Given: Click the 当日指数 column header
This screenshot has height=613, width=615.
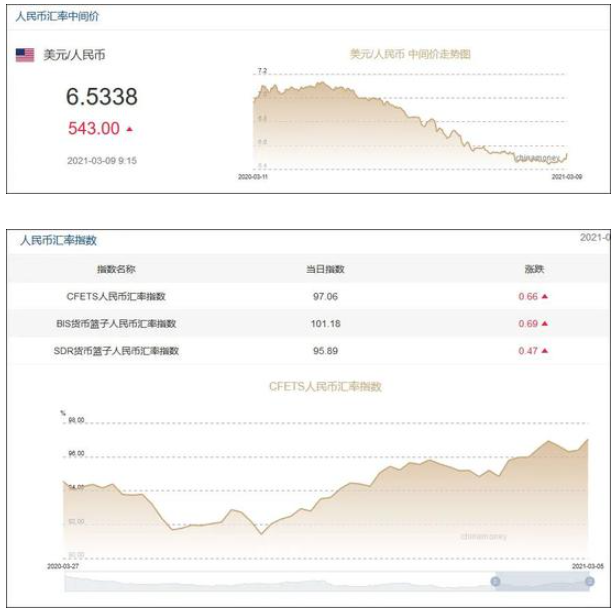Looking at the screenshot, I should [x=325, y=269].
